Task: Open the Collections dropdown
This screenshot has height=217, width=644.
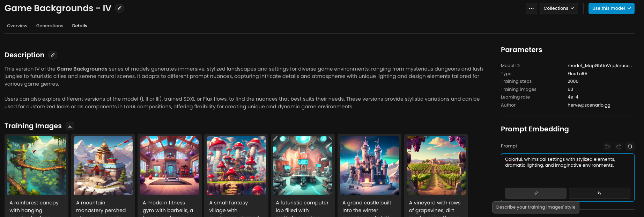Action: 558,8
